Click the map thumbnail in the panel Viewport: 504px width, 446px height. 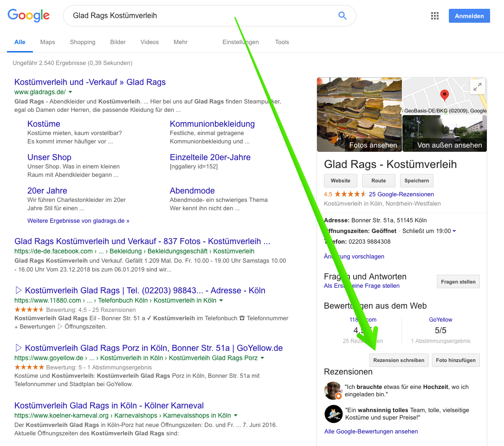pyautogui.click(x=445, y=96)
